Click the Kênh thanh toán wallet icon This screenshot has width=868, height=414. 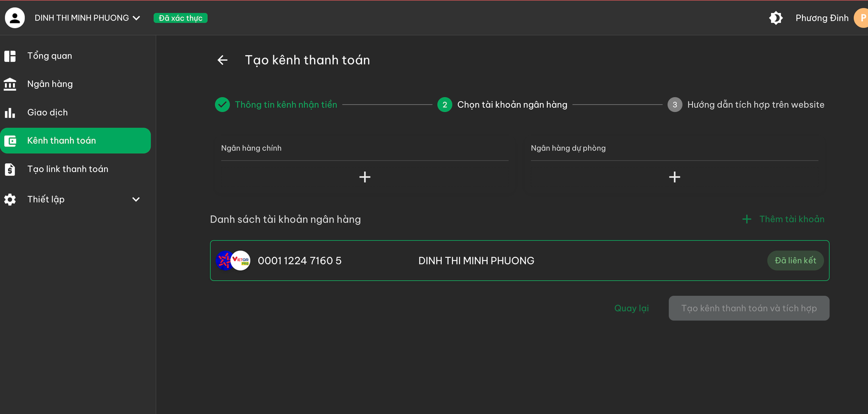click(10, 141)
